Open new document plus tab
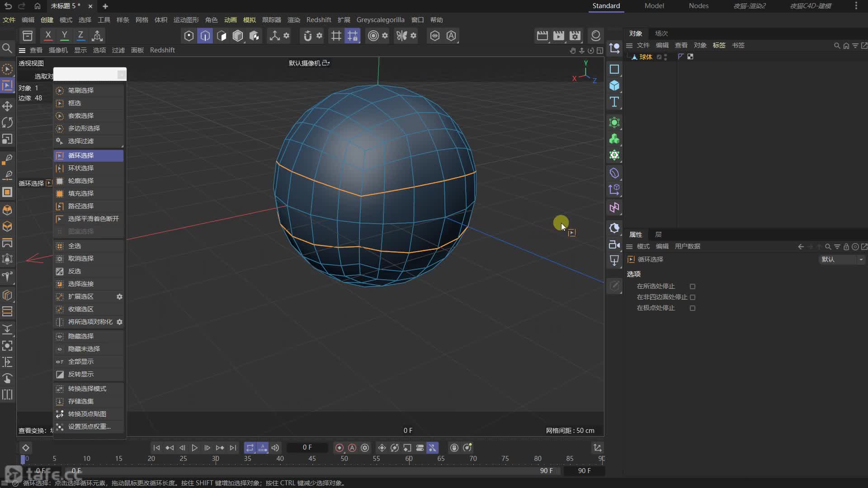The width and height of the screenshot is (868, 488). [x=105, y=6]
